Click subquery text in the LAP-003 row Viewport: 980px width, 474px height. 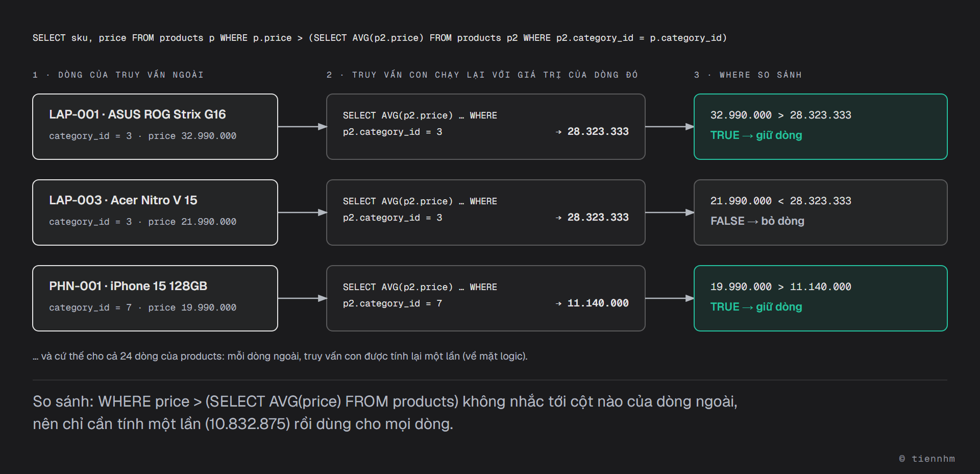[420, 209]
